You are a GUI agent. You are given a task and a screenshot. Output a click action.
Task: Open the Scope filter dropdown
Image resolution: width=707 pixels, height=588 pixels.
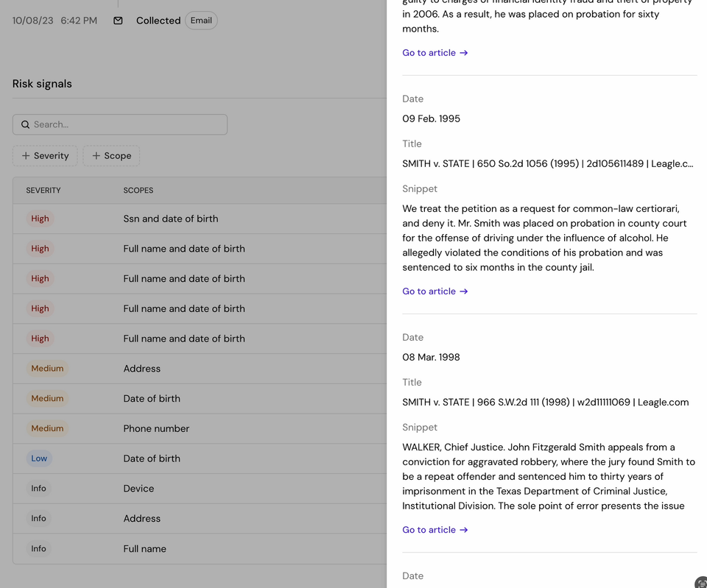(x=110, y=156)
